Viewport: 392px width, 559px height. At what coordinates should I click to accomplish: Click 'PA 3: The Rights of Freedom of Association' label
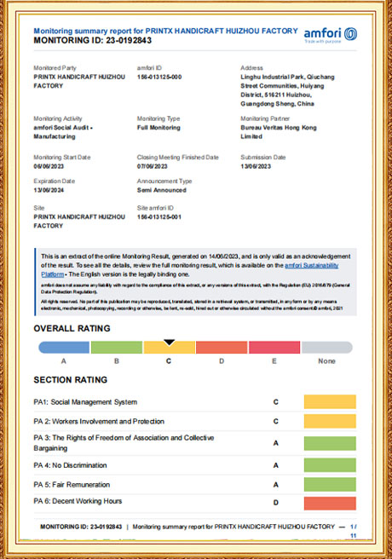click(124, 443)
